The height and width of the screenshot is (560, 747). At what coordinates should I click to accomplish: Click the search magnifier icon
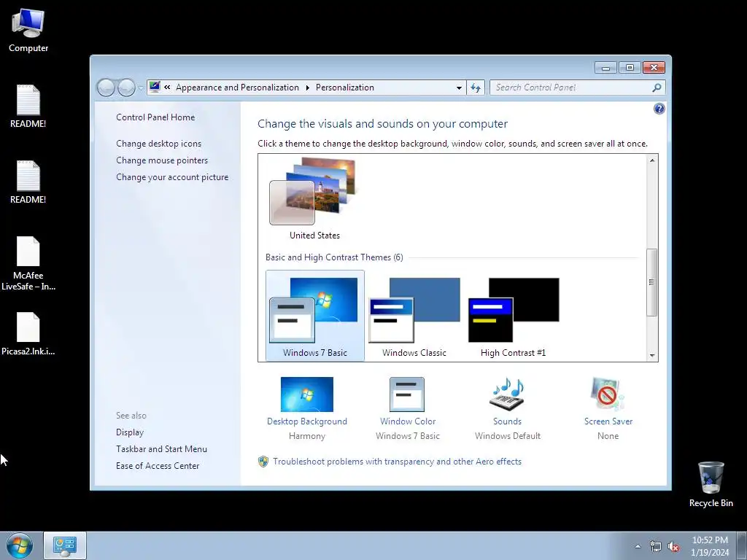click(657, 87)
